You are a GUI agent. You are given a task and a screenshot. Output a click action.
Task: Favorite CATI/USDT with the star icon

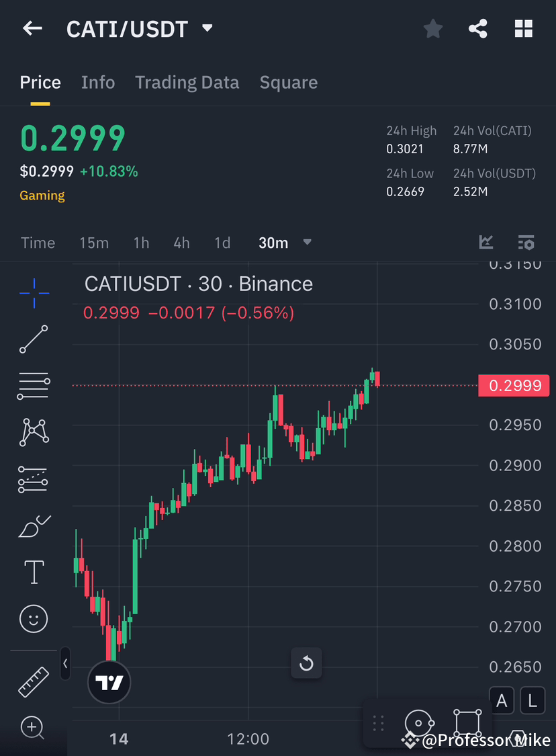pos(432,28)
